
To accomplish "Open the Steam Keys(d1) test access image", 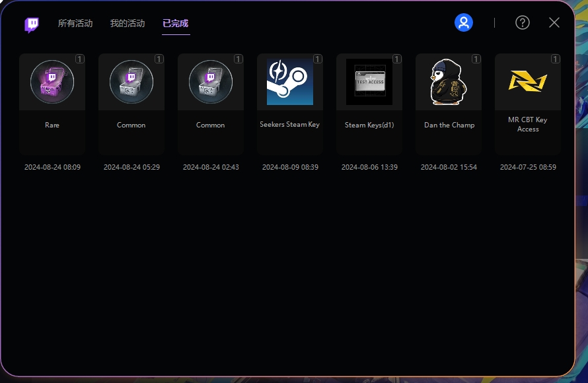I will coord(369,82).
